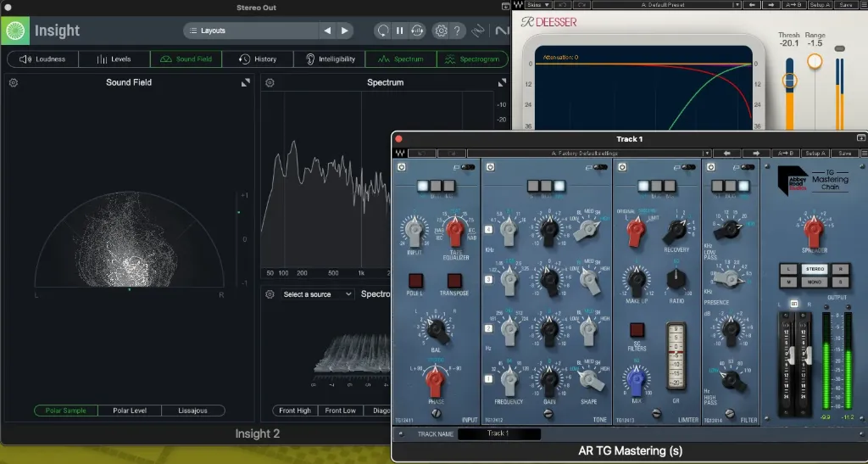The height and width of the screenshot is (464, 868).
Task: Switch to the Loudness tab
Action: click(x=42, y=59)
